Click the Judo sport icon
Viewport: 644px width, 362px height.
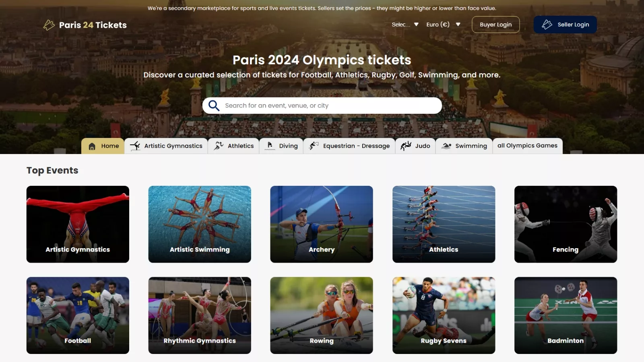(406, 146)
